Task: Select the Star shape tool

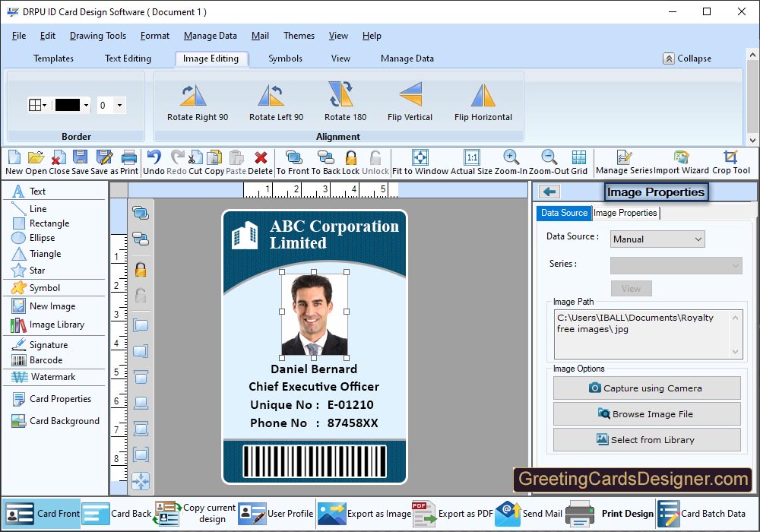Action: click(x=28, y=271)
